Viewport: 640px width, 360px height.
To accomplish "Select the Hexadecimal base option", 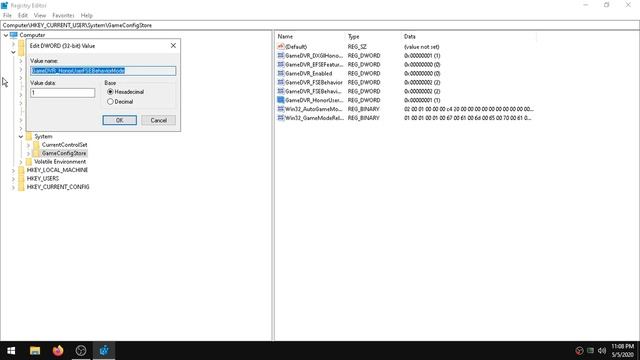I will pyautogui.click(x=110, y=92).
